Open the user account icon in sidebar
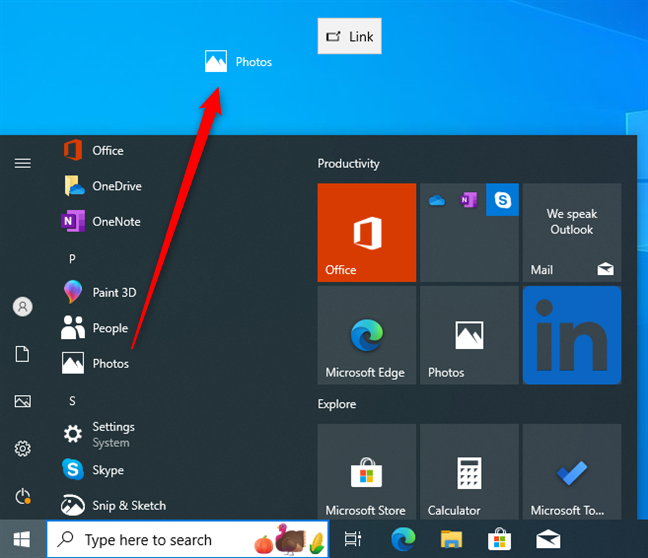This screenshot has width=648, height=558. [x=23, y=307]
